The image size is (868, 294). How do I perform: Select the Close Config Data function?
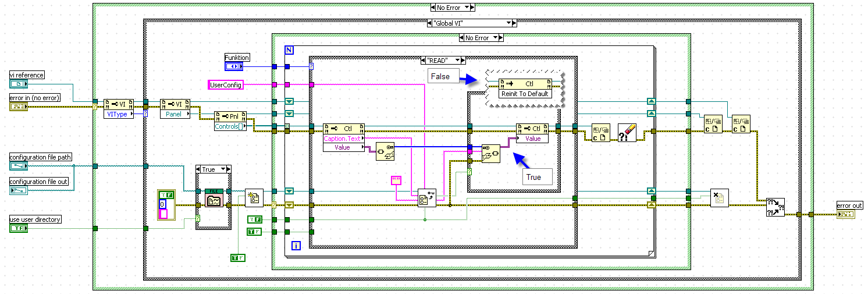719,198
